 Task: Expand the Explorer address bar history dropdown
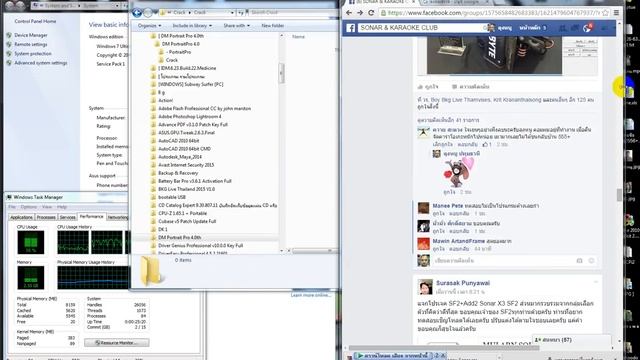(x=232, y=13)
